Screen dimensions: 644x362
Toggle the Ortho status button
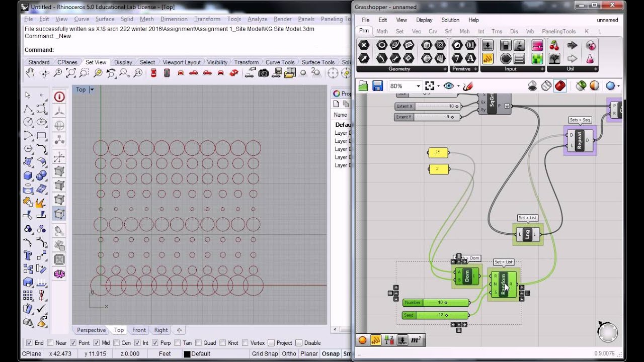tap(289, 354)
